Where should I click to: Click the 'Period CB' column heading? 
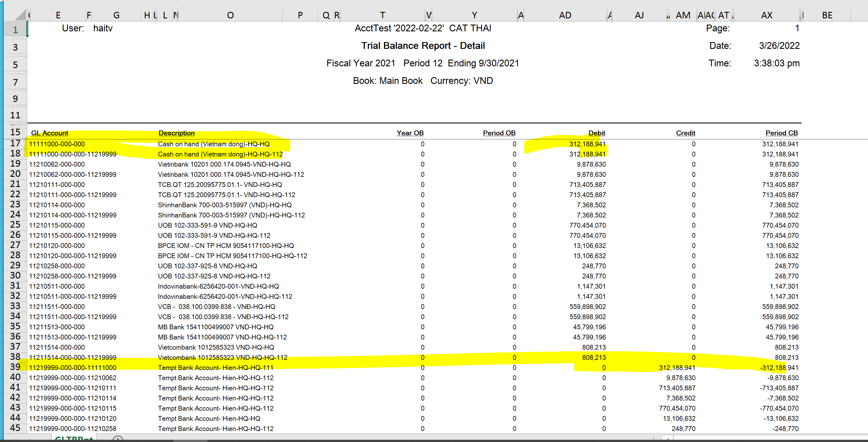click(x=782, y=133)
